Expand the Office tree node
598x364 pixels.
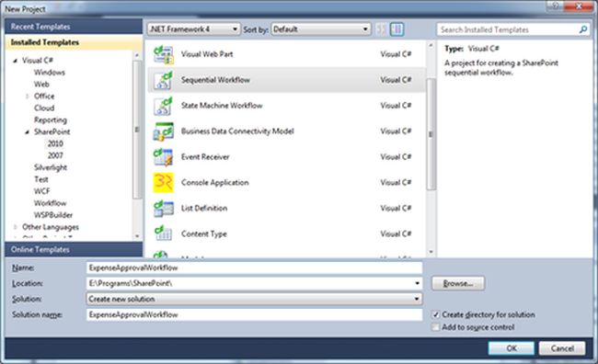(27, 97)
